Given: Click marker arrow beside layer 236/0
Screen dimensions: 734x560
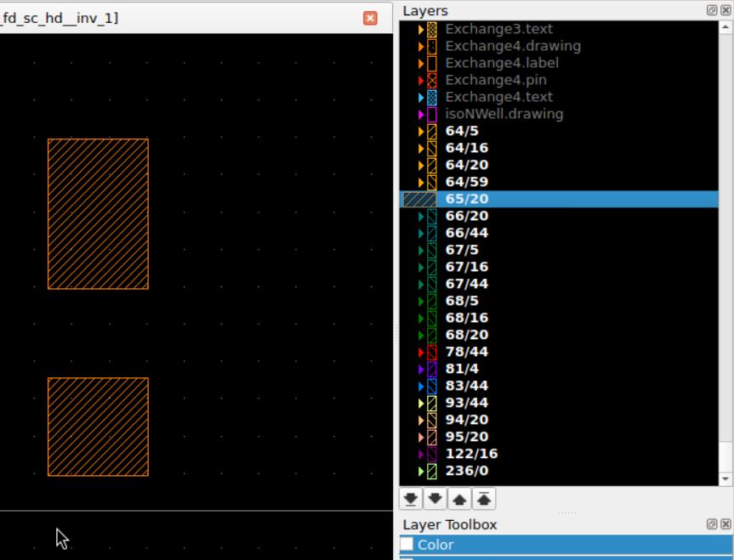Looking at the screenshot, I should coord(421,471).
